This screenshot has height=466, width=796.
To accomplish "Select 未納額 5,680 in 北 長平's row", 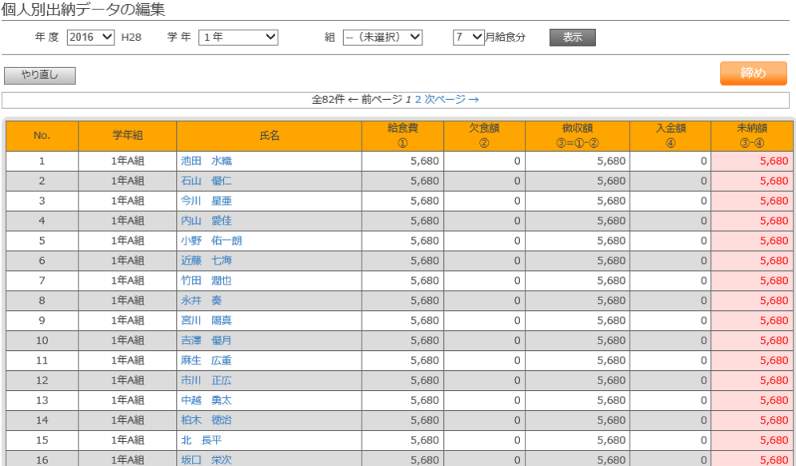I will pos(752,440).
